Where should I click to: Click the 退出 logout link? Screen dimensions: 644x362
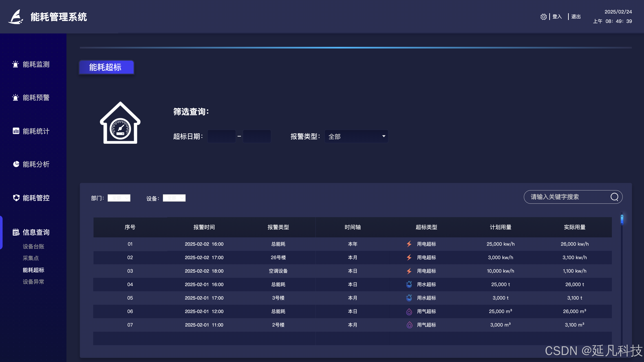click(576, 17)
